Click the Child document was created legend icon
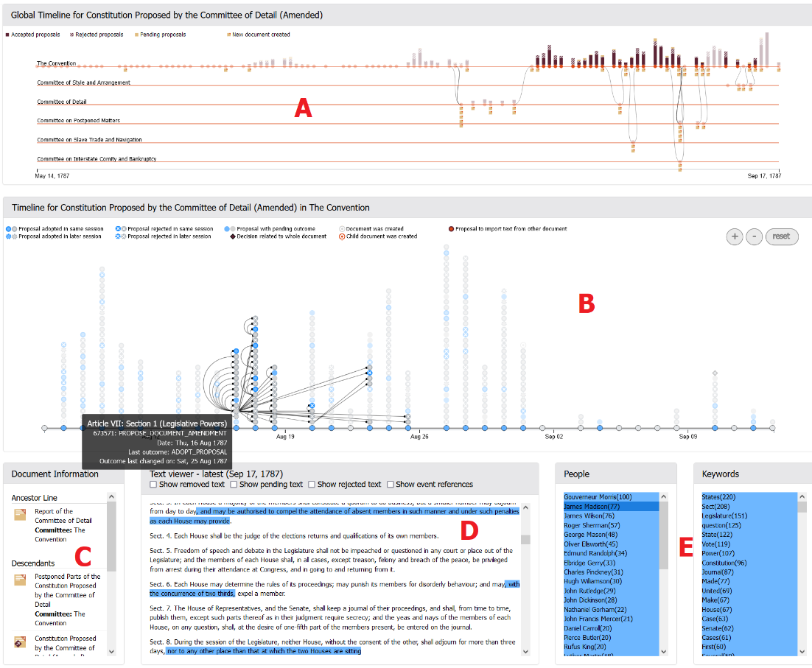The image size is (812, 668). 343,236
